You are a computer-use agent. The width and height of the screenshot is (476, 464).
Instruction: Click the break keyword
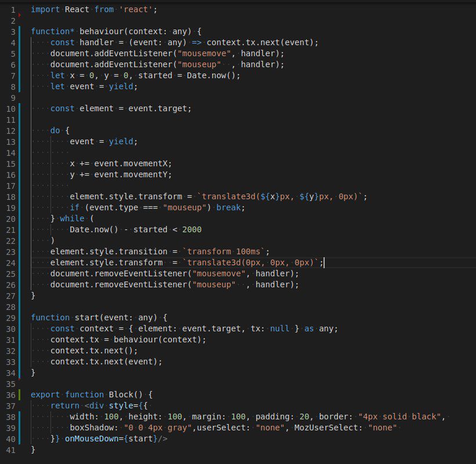(228, 208)
